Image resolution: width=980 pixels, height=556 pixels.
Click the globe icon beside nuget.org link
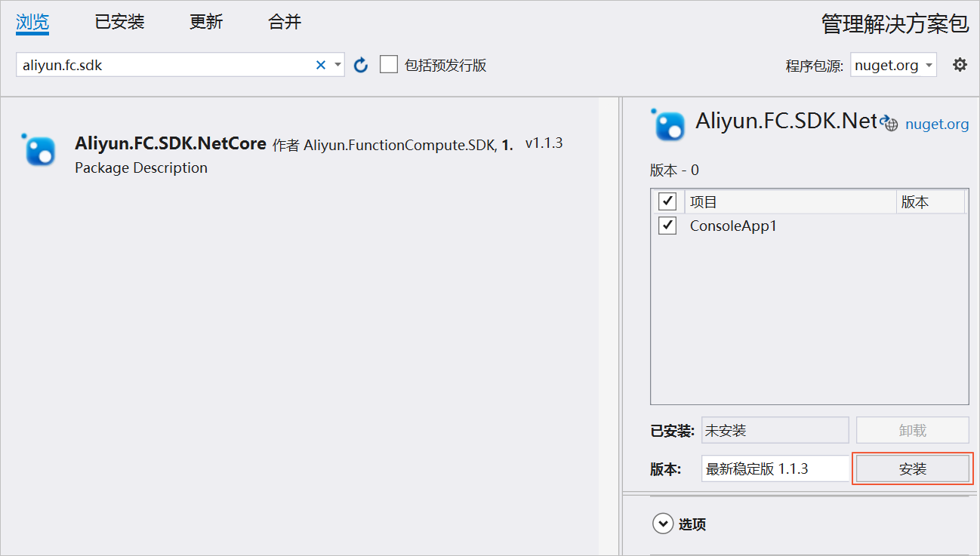point(891,124)
